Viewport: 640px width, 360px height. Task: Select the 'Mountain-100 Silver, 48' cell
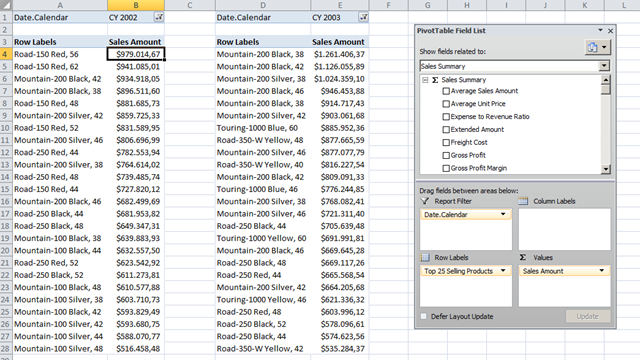(60, 349)
